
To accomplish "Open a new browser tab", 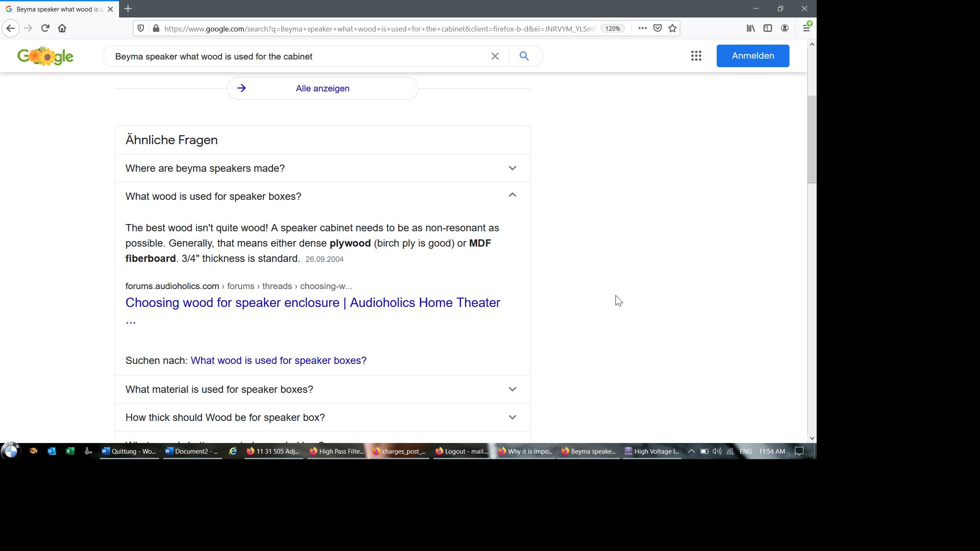I will point(128,9).
